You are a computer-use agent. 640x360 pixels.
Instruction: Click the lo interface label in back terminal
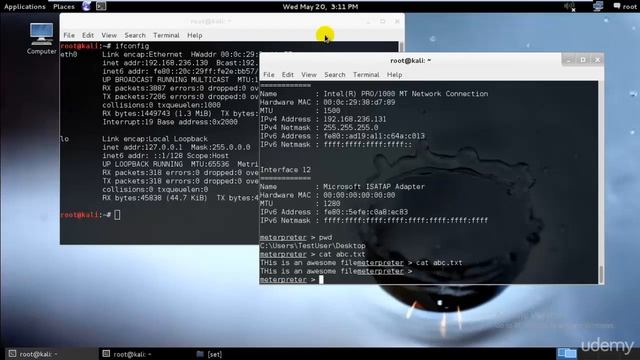point(64,139)
